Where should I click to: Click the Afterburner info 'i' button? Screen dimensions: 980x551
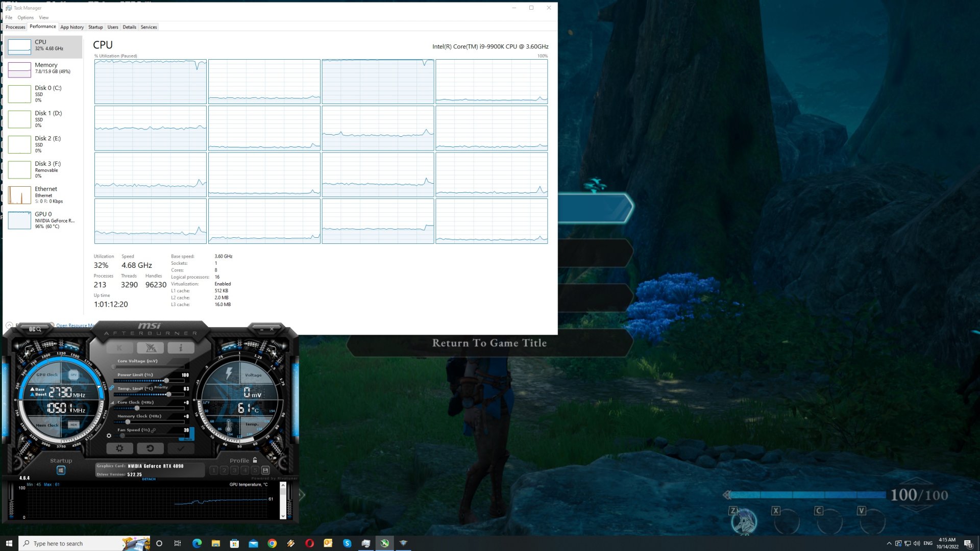tap(181, 348)
